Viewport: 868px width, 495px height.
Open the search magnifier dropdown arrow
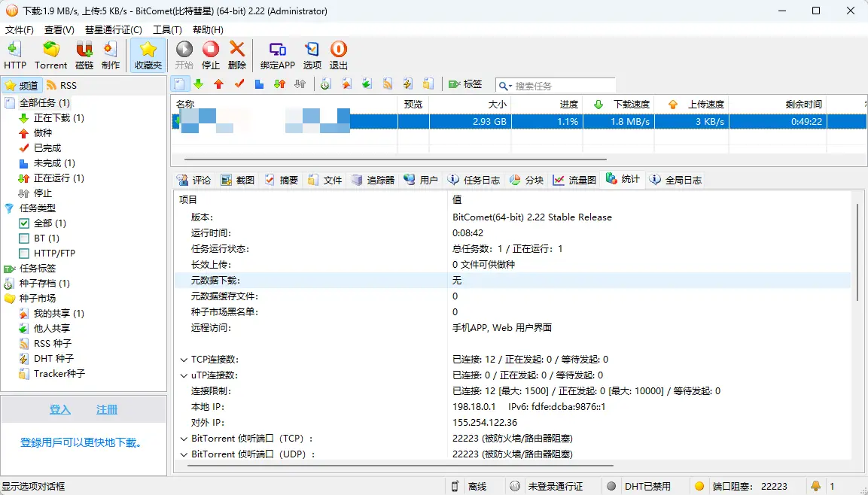coord(510,87)
